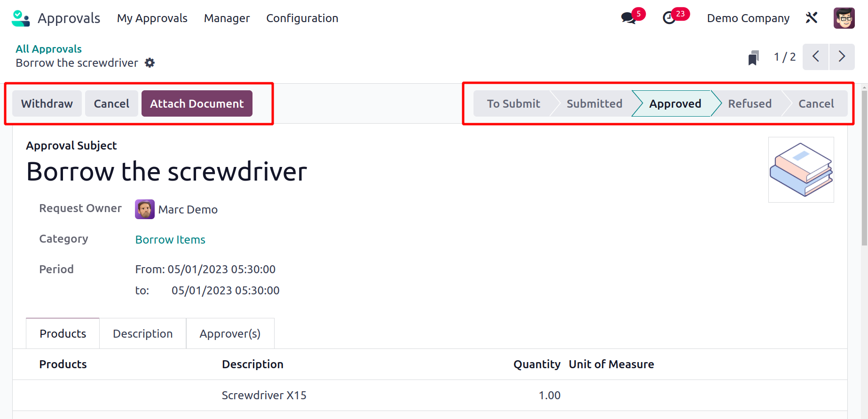Switch to the Approver(s) tab

click(229, 333)
